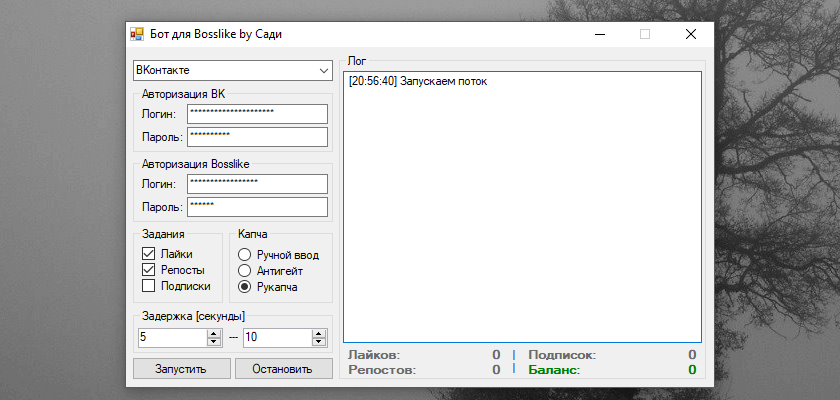Click the Bosslike Логин input field
Screen dimensions: 840x400
[x=257, y=184]
